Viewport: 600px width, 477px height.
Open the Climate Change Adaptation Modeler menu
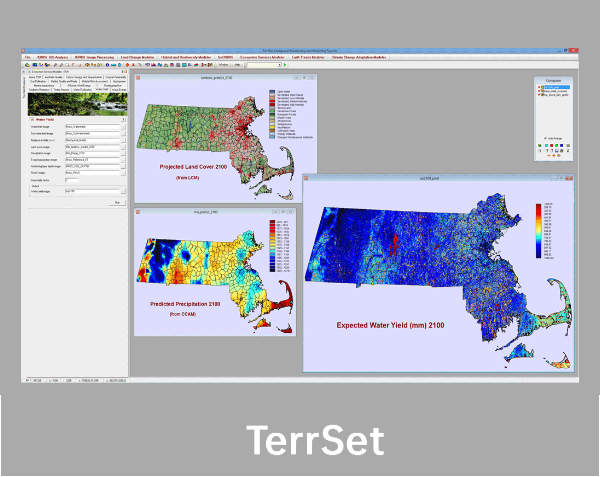(359, 57)
